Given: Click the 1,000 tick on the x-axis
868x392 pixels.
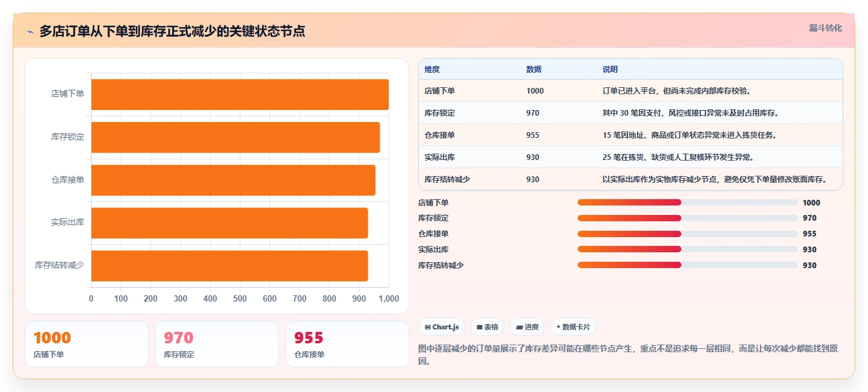Looking at the screenshot, I should [x=388, y=299].
